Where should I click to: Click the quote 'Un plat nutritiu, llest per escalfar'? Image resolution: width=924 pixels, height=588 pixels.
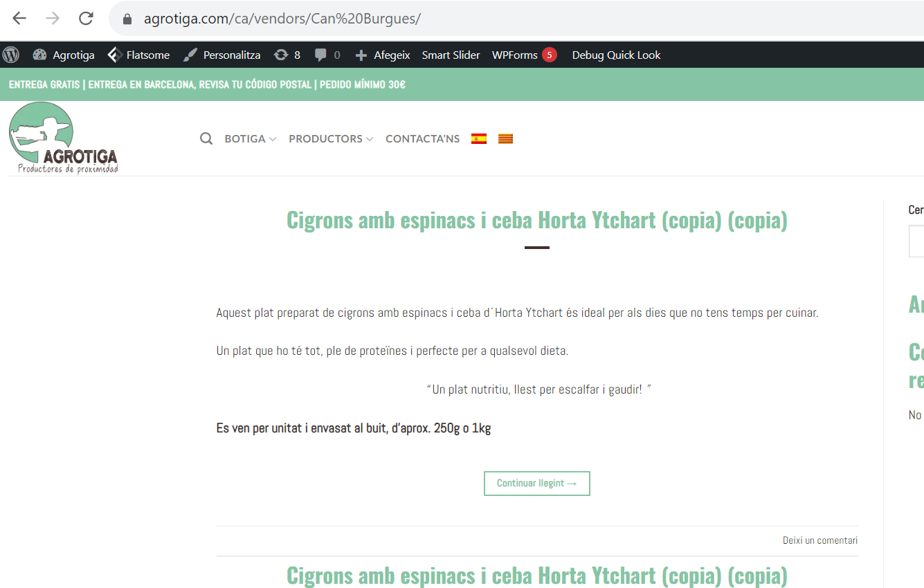tap(538, 389)
